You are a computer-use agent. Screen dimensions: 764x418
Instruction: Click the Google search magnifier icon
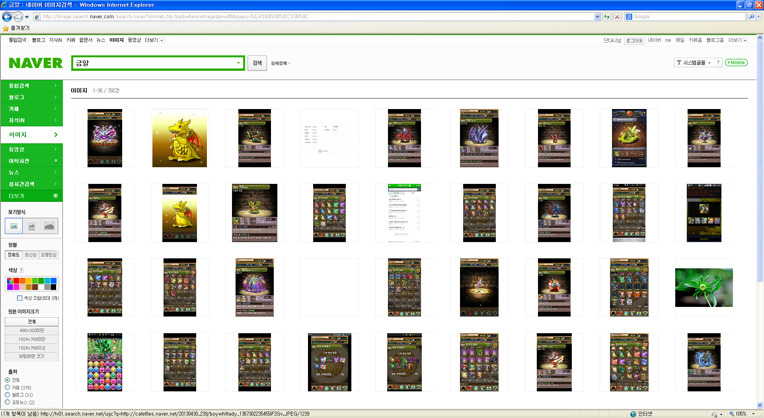(751, 16)
